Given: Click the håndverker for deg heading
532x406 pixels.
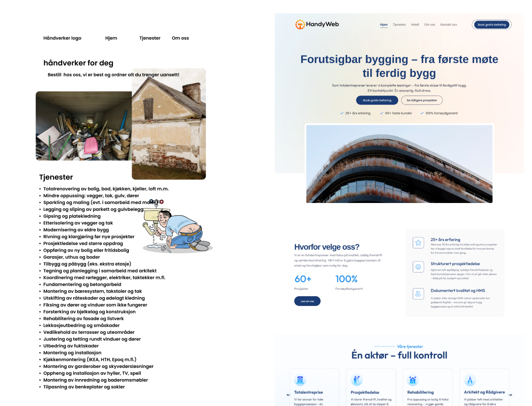Looking at the screenshot, I should [78, 63].
